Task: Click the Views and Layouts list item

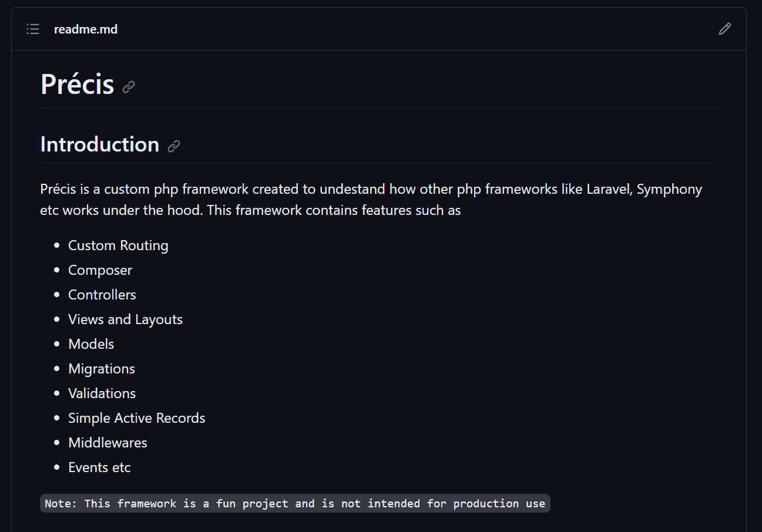Action: coord(125,319)
